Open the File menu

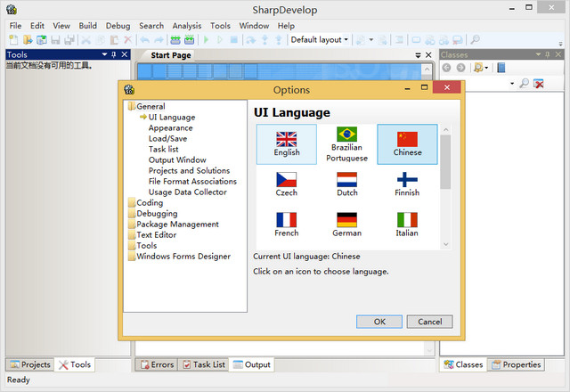tap(15, 26)
